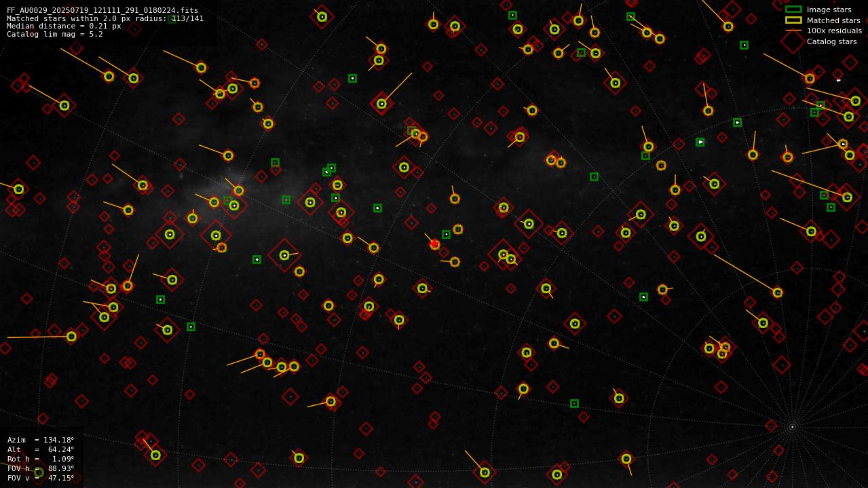Click the 'Azim = 134.18°' readout

point(41,440)
